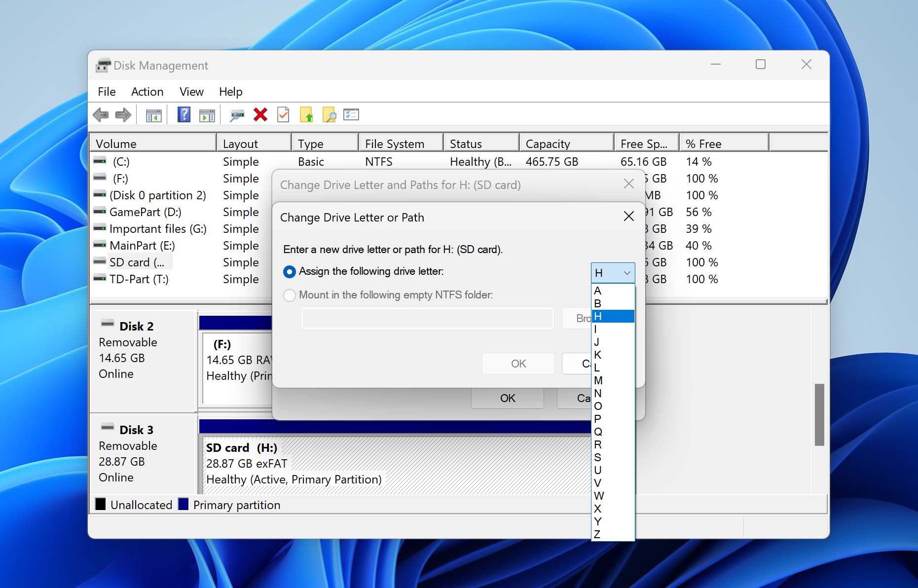Viewport: 918px width, 588px height.
Task: Choose letter M in the dropdown list
Action: tap(613, 380)
